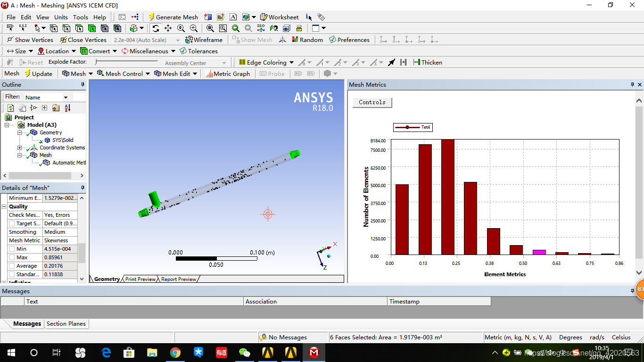The height and width of the screenshot is (362, 644).
Task: Click the Previous View green magnifier icon
Action: point(236,28)
